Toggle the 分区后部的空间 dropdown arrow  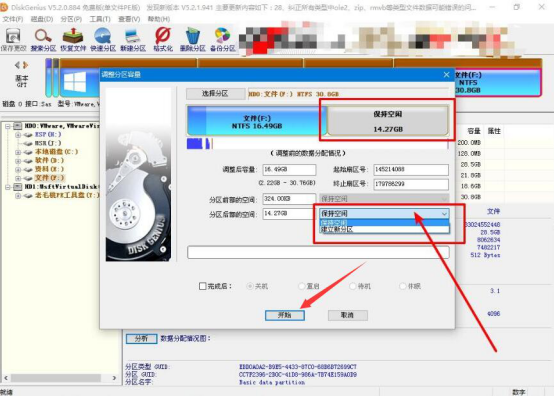[x=444, y=214]
